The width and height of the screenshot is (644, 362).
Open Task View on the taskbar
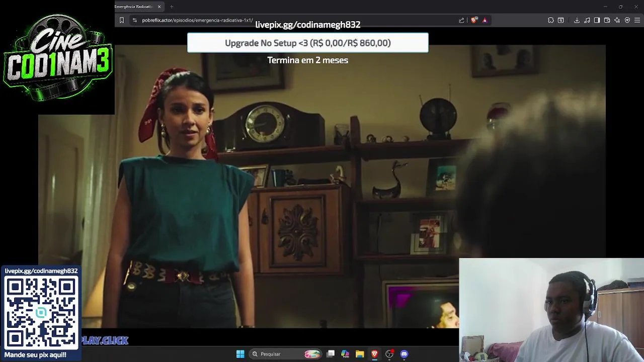331,354
